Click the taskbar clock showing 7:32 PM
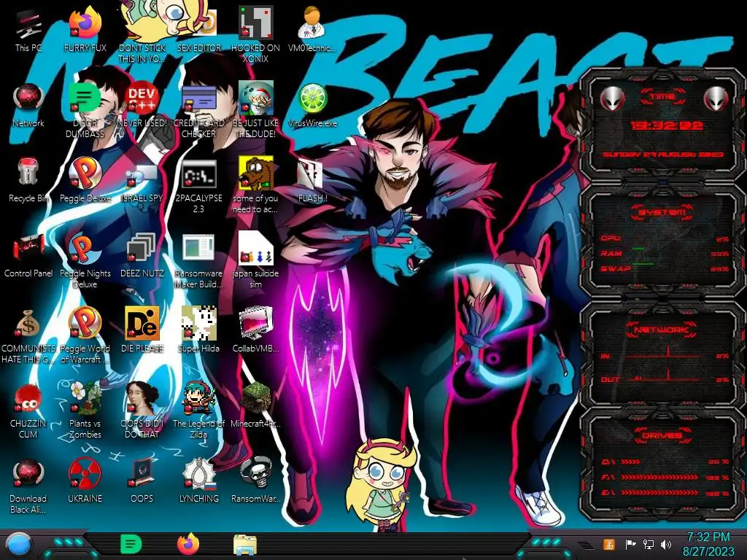This screenshot has width=747, height=560. click(x=708, y=544)
